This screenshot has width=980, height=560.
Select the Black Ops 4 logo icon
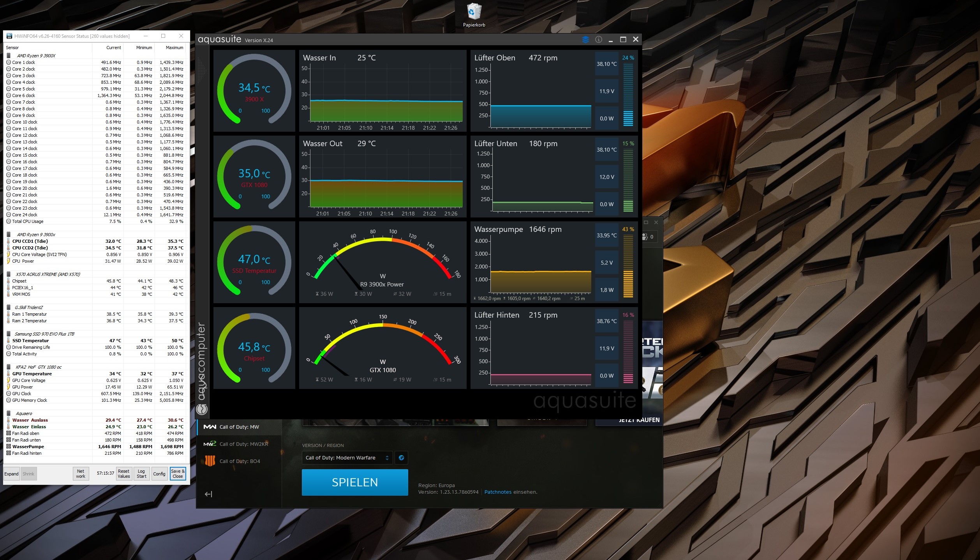pyautogui.click(x=210, y=461)
